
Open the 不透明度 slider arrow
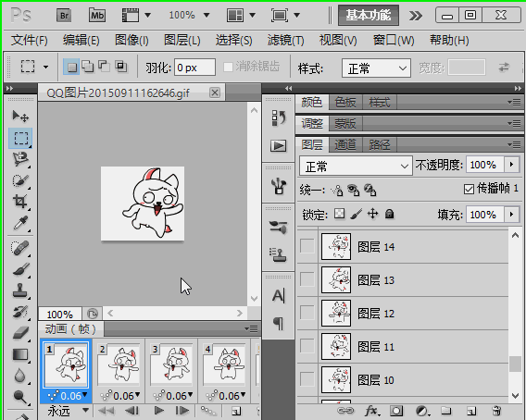click(511, 165)
